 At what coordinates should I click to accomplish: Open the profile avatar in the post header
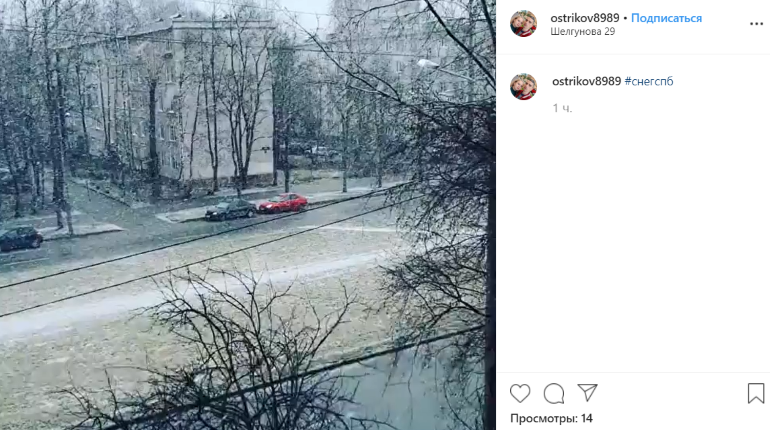click(x=523, y=24)
